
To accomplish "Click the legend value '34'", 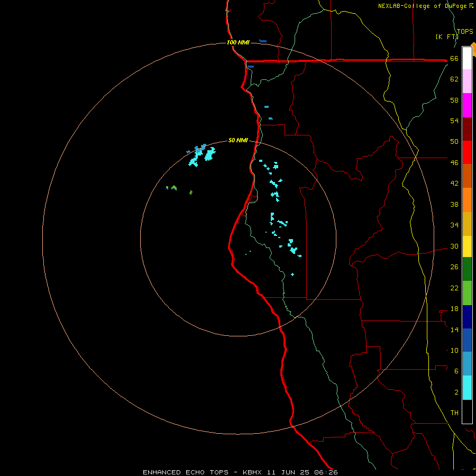I will (454, 225).
